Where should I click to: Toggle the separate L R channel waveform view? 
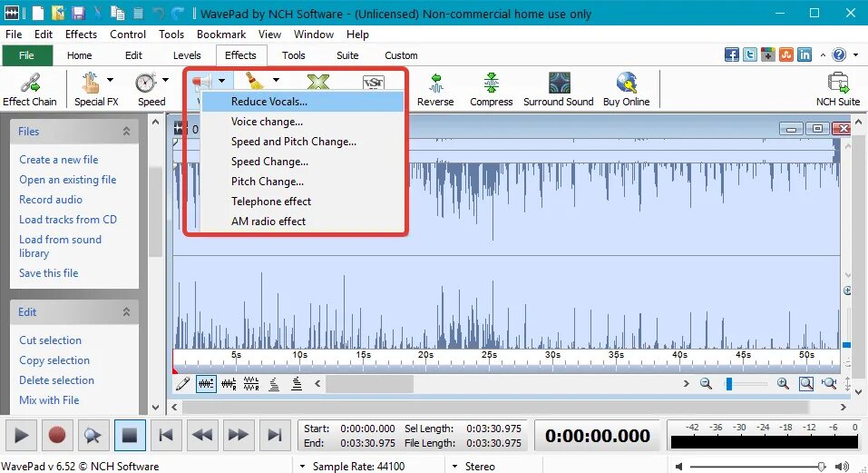point(251,383)
